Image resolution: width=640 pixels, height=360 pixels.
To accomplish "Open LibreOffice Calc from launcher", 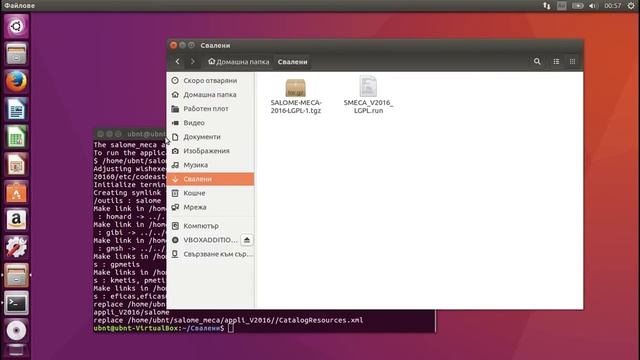I will tap(16, 137).
